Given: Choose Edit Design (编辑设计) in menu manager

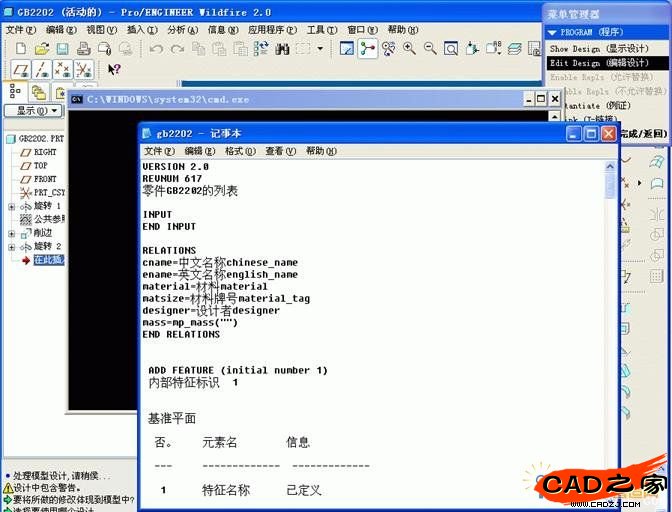Looking at the screenshot, I should (606, 63).
